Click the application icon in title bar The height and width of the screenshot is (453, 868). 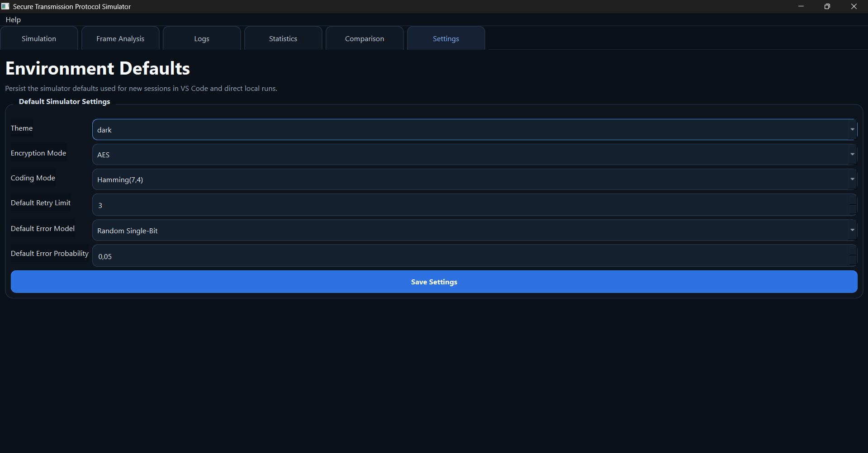5,6
